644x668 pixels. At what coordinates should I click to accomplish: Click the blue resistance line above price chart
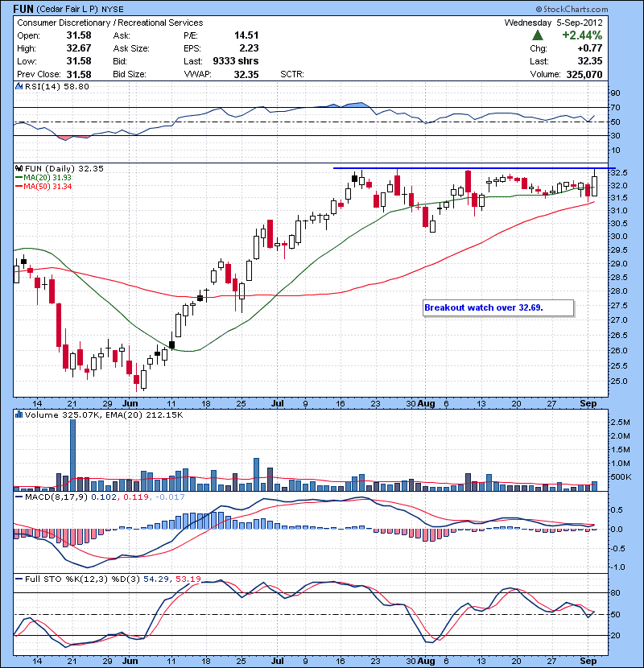(x=474, y=168)
